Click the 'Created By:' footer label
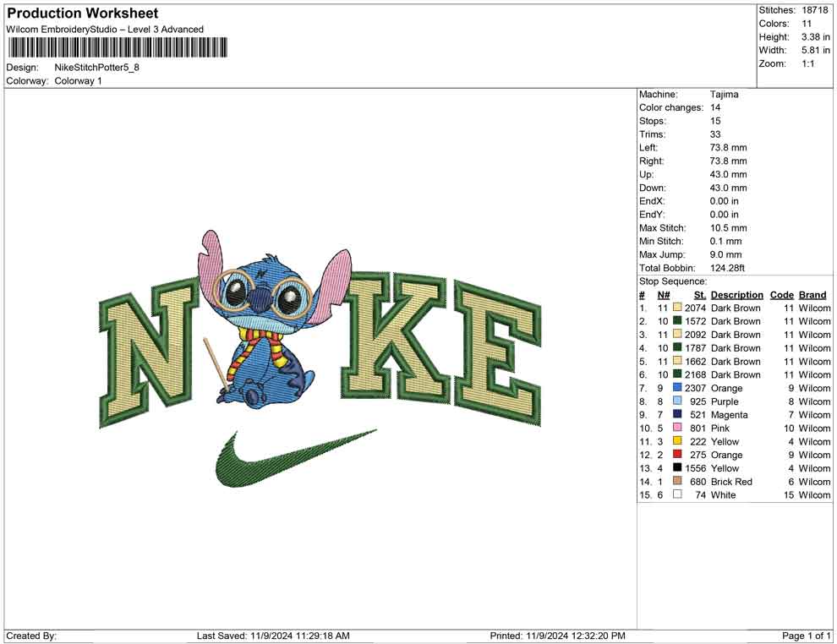Viewport: 837px width, 644px height. [x=31, y=636]
